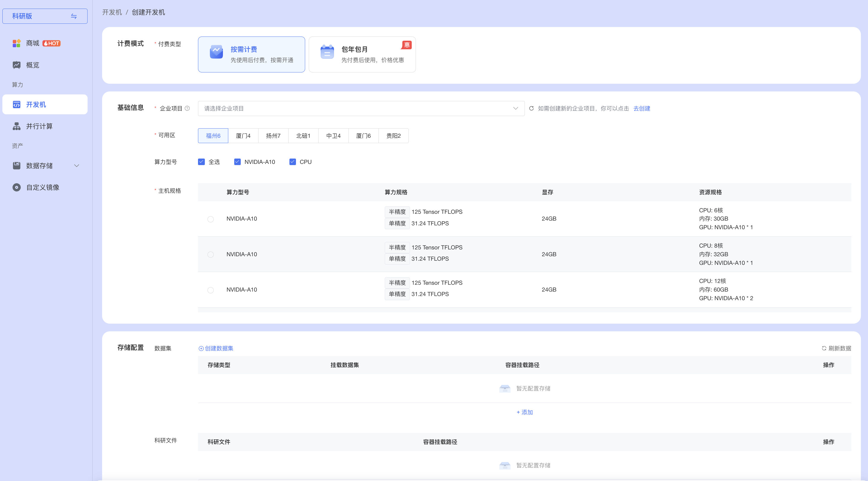Click the 刷新数据 refresh icon
The width and height of the screenshot is (868, 481).
coord(824,348)
